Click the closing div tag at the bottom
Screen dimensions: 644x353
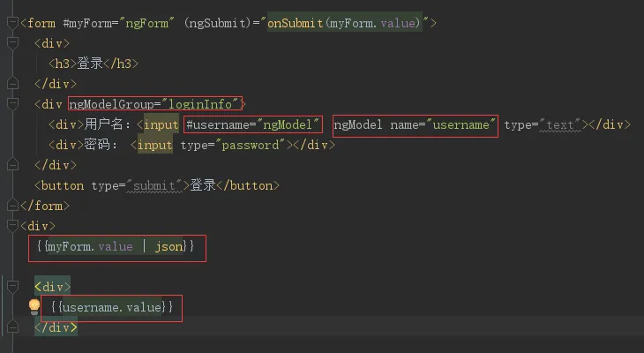coord(56,327)
